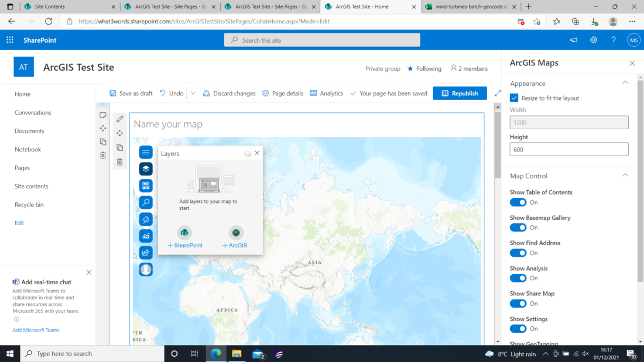Click the Edit navigation link
The height and width of the screenshot is (362, 644).
point(19,223)
